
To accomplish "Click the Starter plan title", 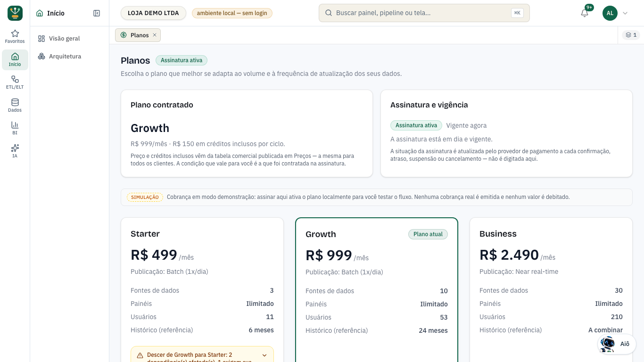I will point(145,234).
